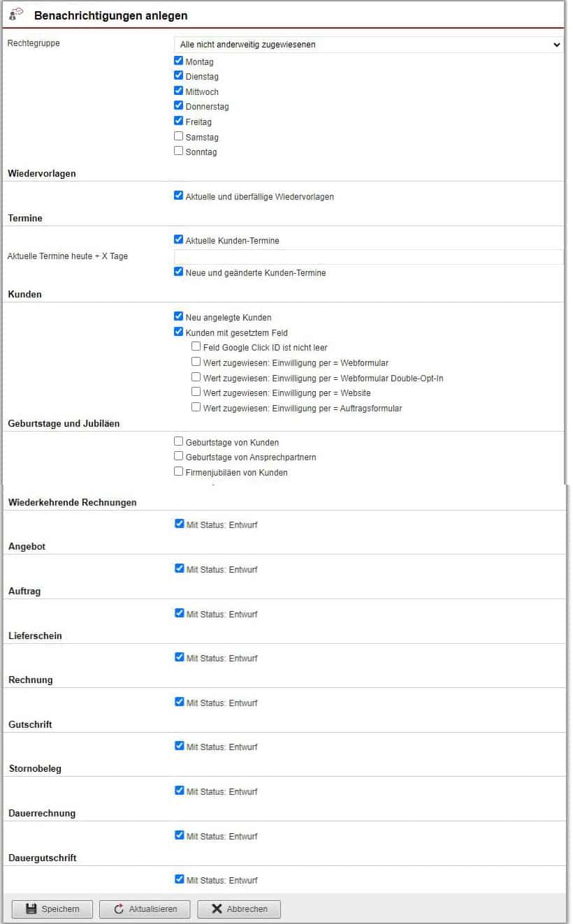This screenshot has width=573, height=924.
Task: Click the X icon on Abbrechen
Action: (x=217, y=909)
